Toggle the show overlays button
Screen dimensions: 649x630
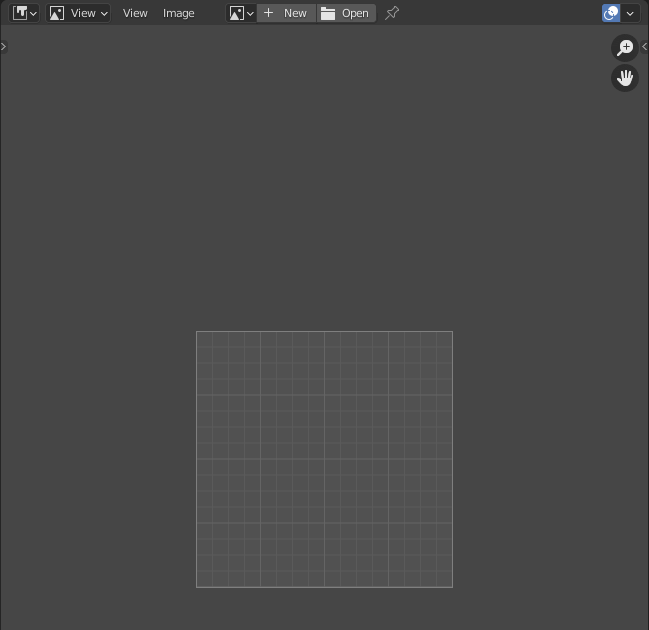tap(611, 13)
